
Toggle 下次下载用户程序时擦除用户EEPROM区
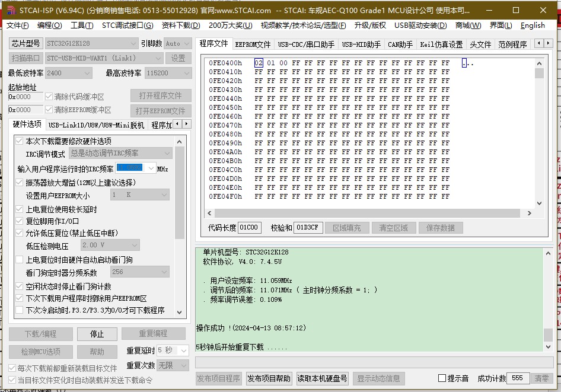click(x=20, y=298)
